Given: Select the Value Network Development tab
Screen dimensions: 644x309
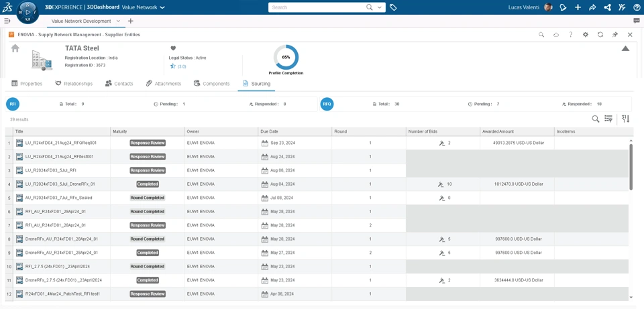Looking at the screenshot, I should [81, 21].
